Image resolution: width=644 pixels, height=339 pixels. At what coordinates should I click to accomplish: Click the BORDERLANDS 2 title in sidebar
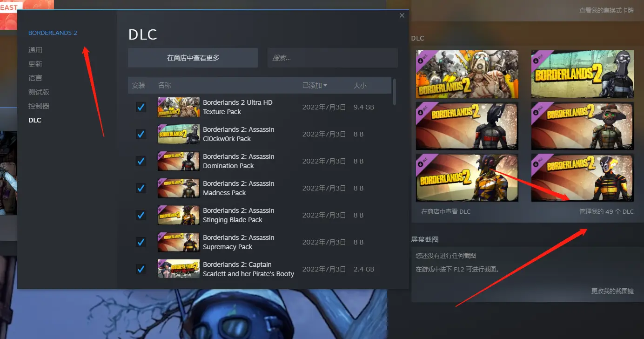click(53, 33)
